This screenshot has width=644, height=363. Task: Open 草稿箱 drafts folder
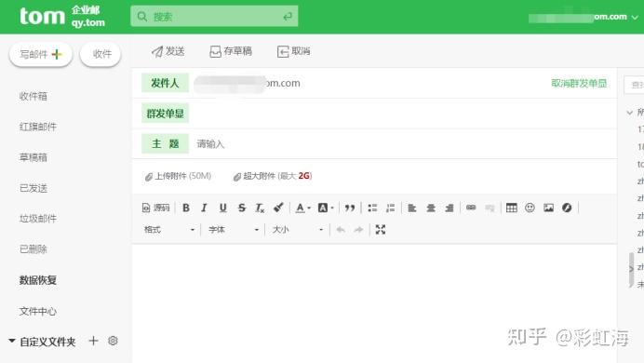pyautogui.click(x=34, y=157)
